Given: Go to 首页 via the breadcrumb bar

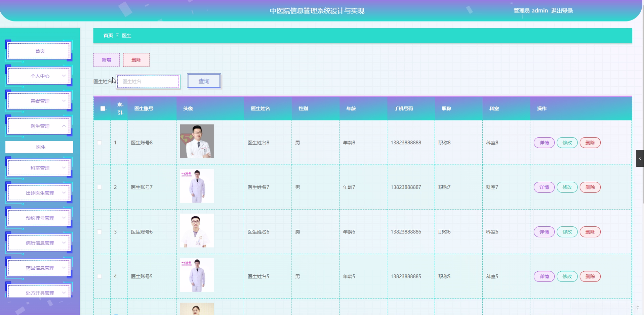Looking at the screenshot, I should 108,36.
